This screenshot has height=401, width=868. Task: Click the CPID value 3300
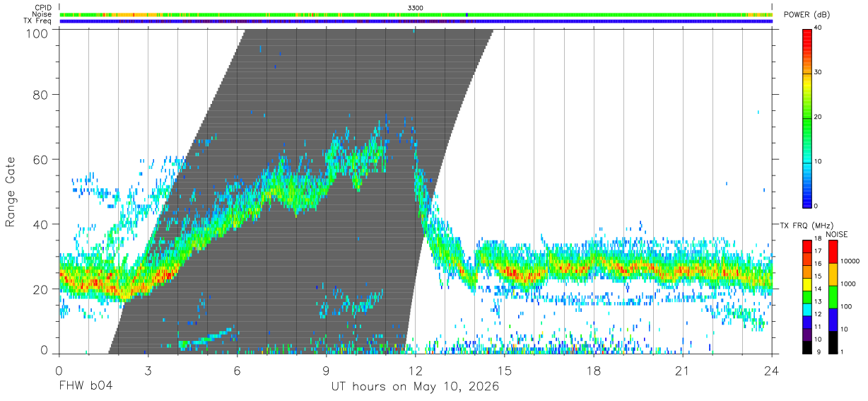[416, 8]
